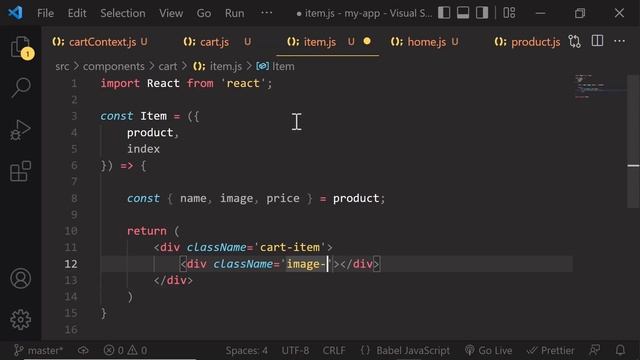The height and width of the screenshot is (360, 640).
Task: Change CRLF end of line sequence
Action: 334,350
